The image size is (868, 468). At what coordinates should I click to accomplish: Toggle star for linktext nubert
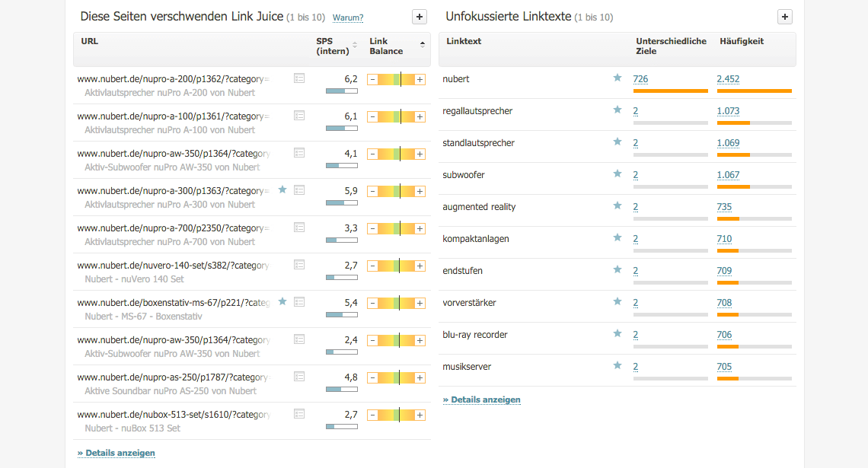[617, 78]
